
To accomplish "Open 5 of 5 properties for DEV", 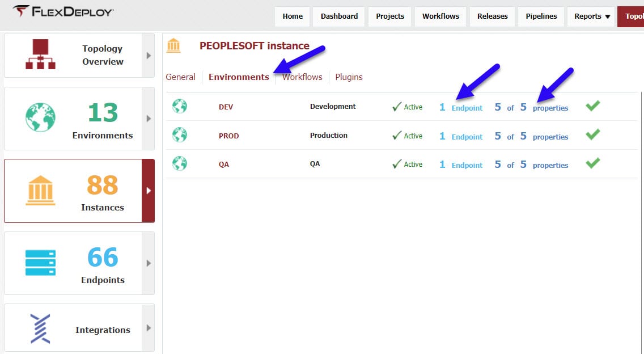I will [x=531, y=107].
